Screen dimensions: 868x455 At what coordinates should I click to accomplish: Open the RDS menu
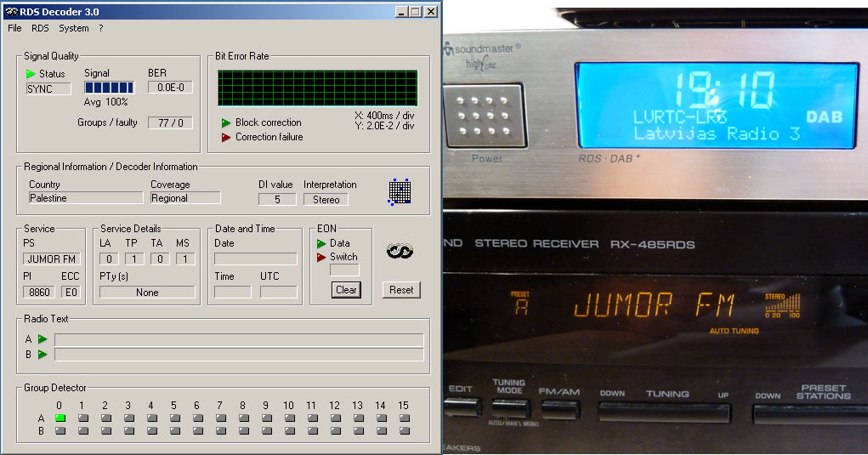[40, 28]
